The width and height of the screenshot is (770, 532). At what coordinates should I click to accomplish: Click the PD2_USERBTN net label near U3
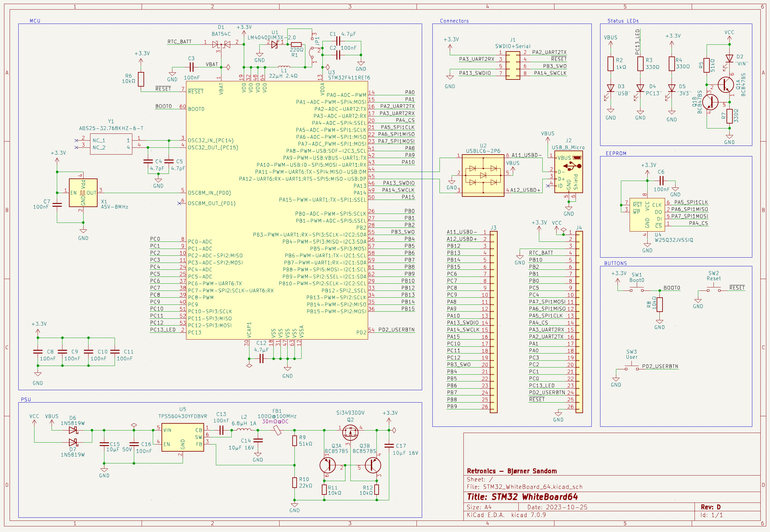[x=396, y=330]
